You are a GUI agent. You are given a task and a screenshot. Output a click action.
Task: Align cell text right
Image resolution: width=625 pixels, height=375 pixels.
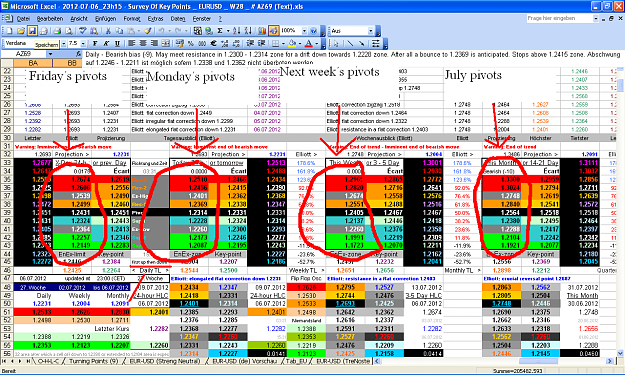tap(154, 43)
